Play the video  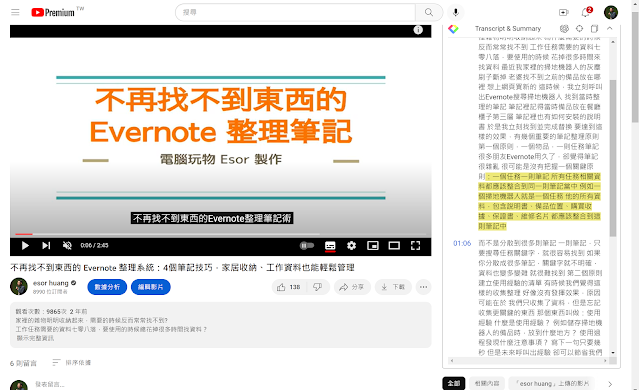pyautogui.click(x=25, y=245)
